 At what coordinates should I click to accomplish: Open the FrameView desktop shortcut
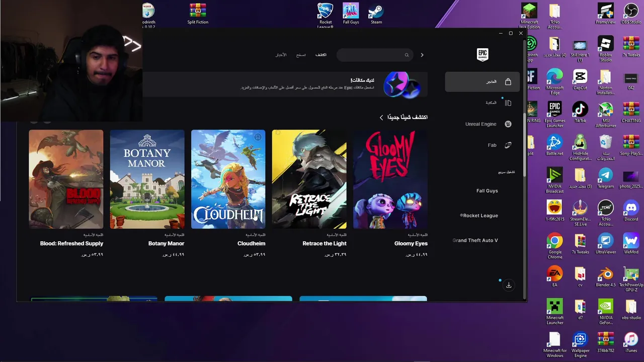606,14
